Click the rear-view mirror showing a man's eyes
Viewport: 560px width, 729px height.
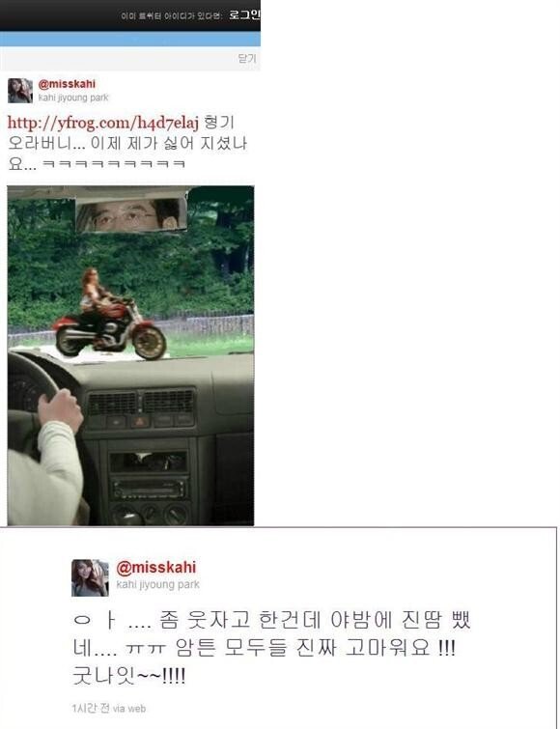(131, 214)
